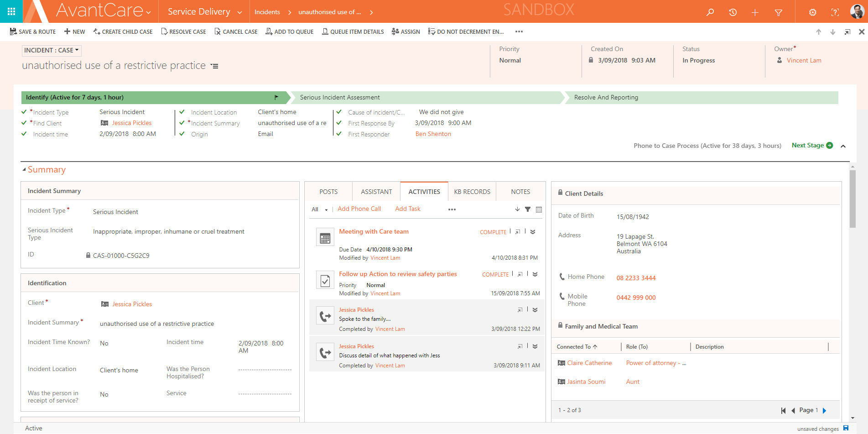Filter the activities list with the funnel icon
This screenshot has height=434, width=868.
[x=528, y=209]
